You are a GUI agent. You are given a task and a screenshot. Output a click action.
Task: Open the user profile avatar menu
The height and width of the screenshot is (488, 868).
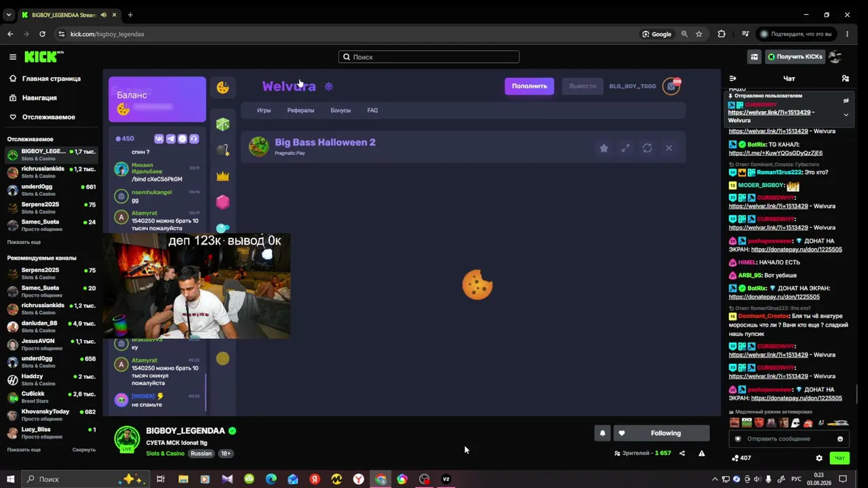click(835, 57)
